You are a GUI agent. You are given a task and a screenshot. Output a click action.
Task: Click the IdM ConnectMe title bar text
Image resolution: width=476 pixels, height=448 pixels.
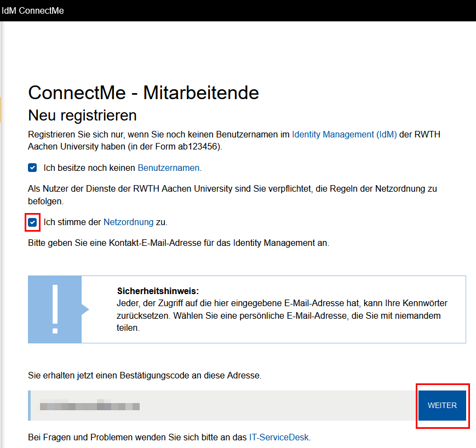point(33,10)
